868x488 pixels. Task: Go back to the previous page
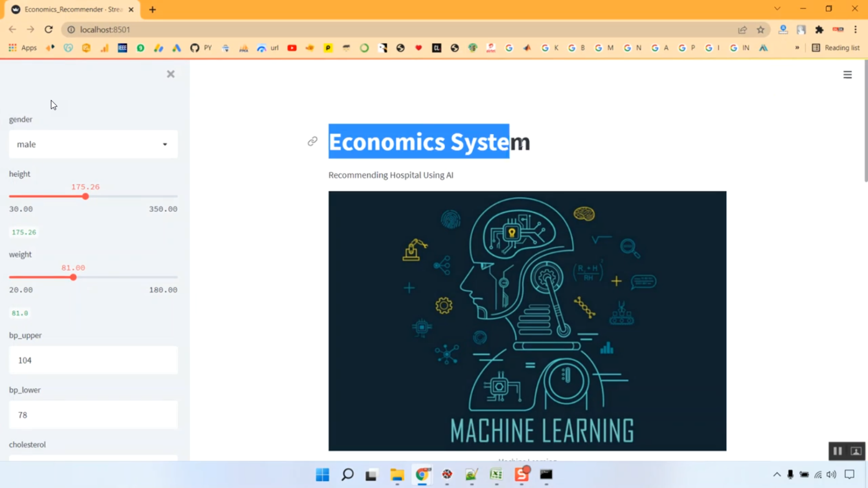pyautogui.click(x=13, y=29)
